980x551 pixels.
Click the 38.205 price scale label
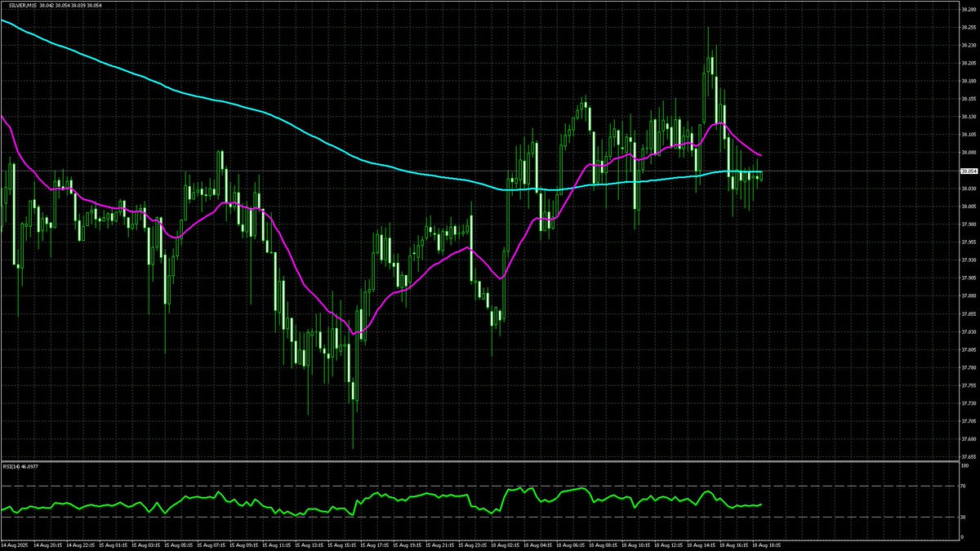pyautogui.click(x=969, y=63)
